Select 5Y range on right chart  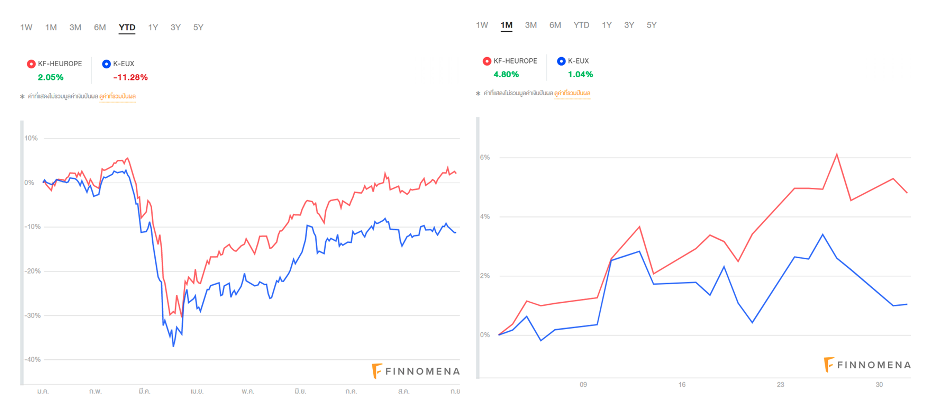[x=652, y=25]
